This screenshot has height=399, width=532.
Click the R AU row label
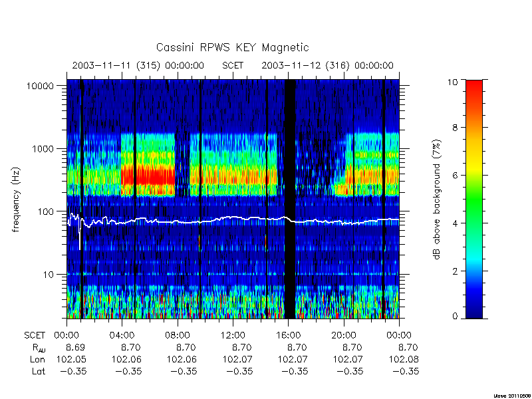(39, 348)
